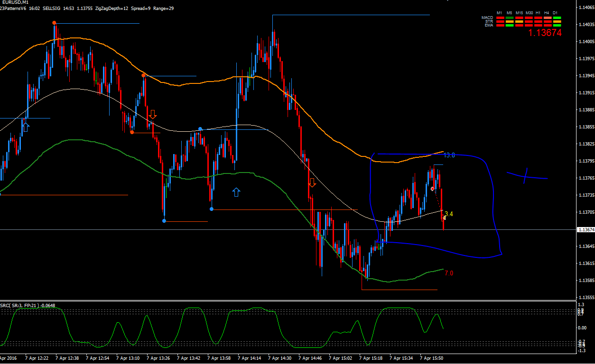
Task: Click the 1.13825 price axis label
Action: pyautogui.click(x=586, y=144)
